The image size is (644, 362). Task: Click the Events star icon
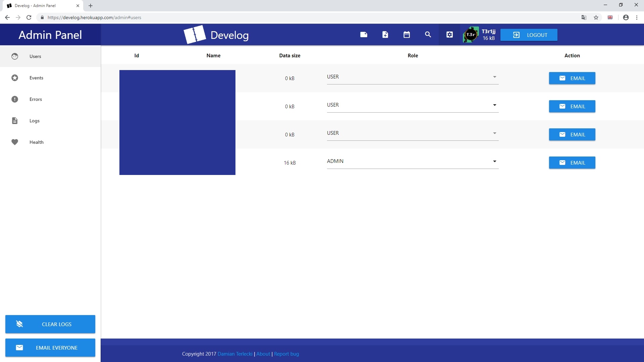point(15,78)
